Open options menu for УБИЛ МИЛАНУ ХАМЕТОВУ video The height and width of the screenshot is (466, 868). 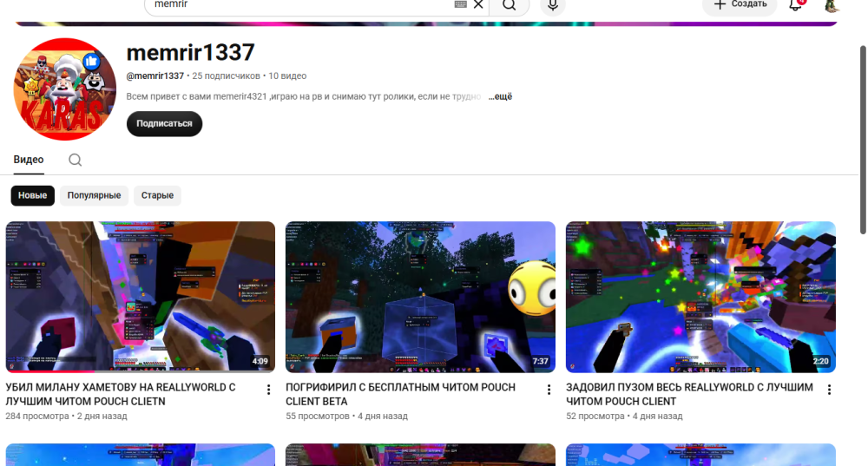268,390
